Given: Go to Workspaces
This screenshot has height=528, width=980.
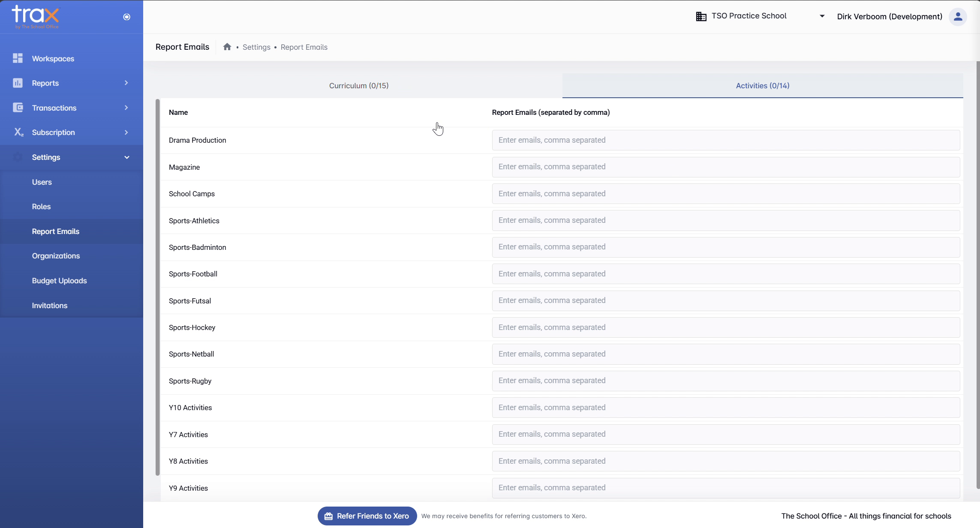Looking at the screenshot, I should [53, 59].
